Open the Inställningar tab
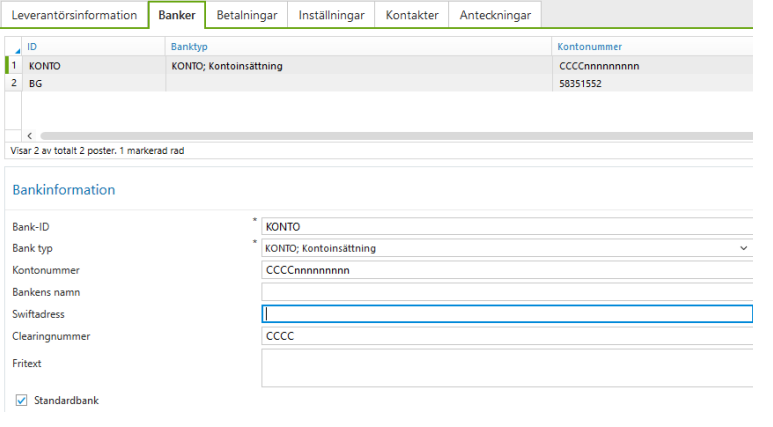773x427 pixels. pos(331,15)
